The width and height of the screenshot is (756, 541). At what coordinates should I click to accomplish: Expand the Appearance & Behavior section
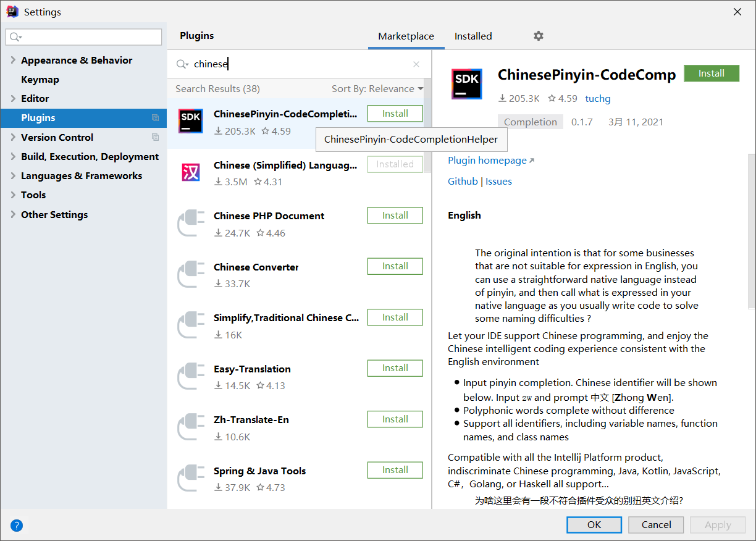point(14,60)
